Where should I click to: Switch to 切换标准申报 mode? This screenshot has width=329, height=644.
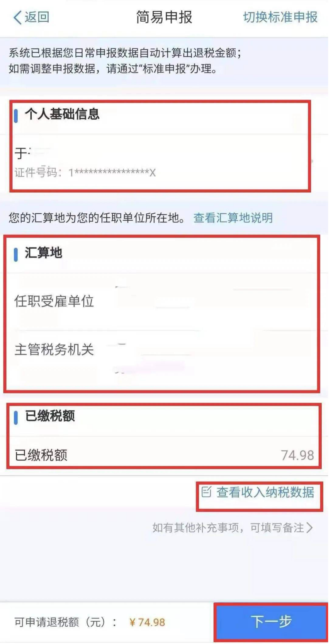tap(280, 17)
